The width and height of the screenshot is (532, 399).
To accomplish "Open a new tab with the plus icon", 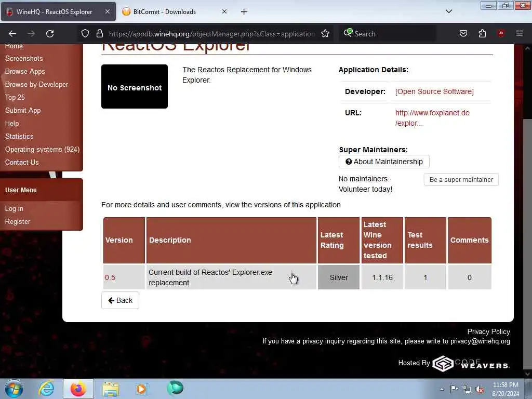I will click(244, 12).
